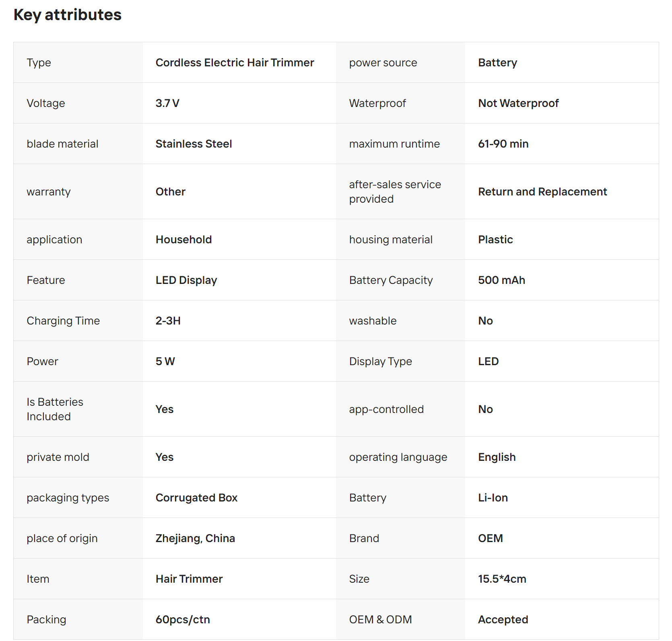Click the Is Batteries Included label
This screenshot has height=641, width=672.
tap(55, 409)
